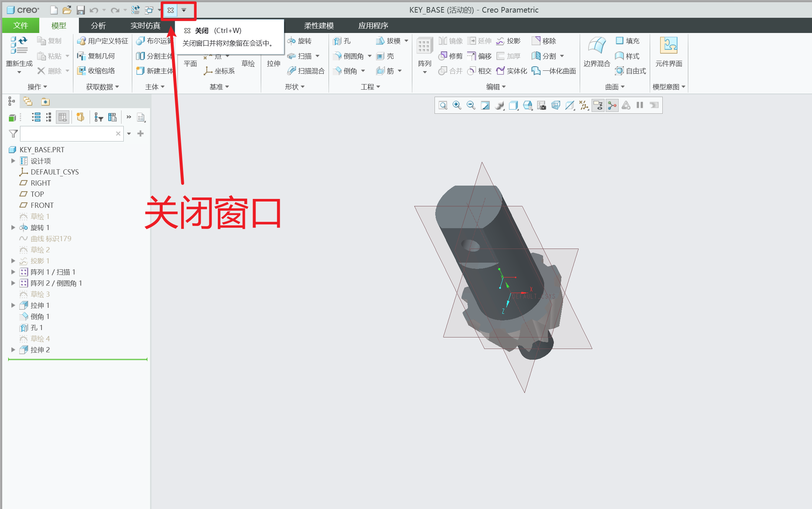Click the Save icon in quick access bar
The height and width of the screenshot is (509, 812).
(x=80, y=10)
